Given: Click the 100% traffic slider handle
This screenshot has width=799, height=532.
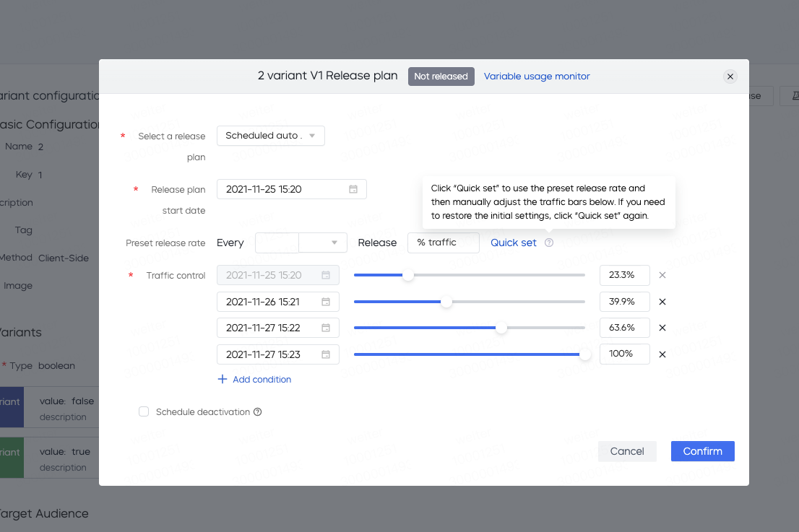Looking at the screenshot, I should pyautogui.click(x=585, y=354).
